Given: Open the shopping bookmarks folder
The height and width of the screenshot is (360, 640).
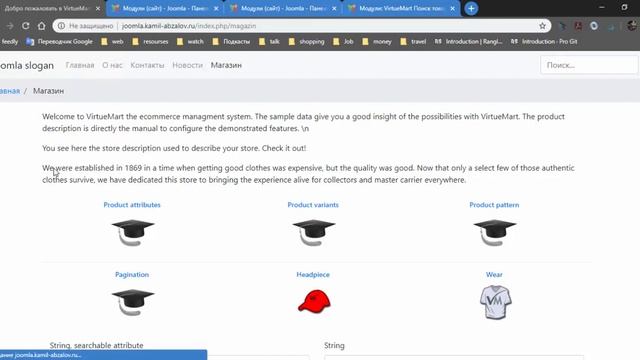Looking at the screenshot, I should point(307,41).
